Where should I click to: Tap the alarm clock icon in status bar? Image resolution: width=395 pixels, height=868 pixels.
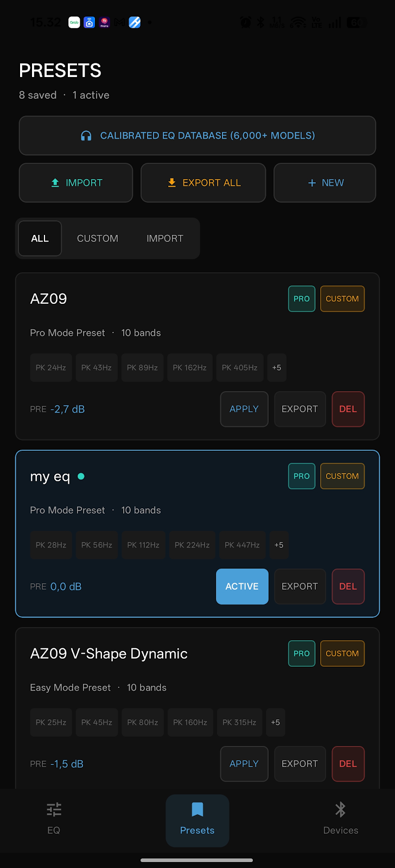(x=246, y=22)
